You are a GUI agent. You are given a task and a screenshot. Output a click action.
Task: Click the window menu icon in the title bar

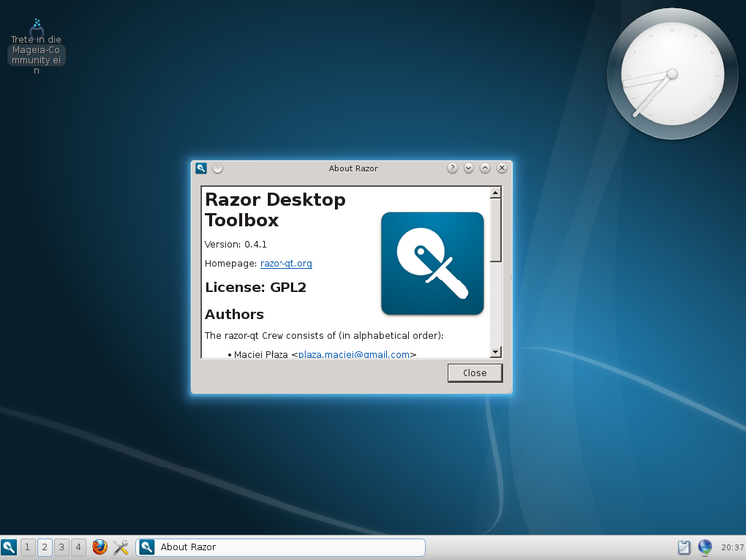tap(201, 168)
